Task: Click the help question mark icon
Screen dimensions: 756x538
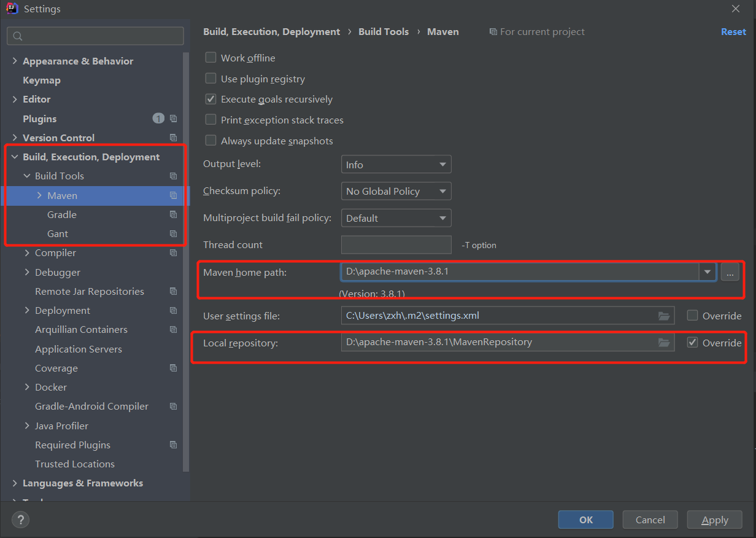Action: [x=20, y=520]
